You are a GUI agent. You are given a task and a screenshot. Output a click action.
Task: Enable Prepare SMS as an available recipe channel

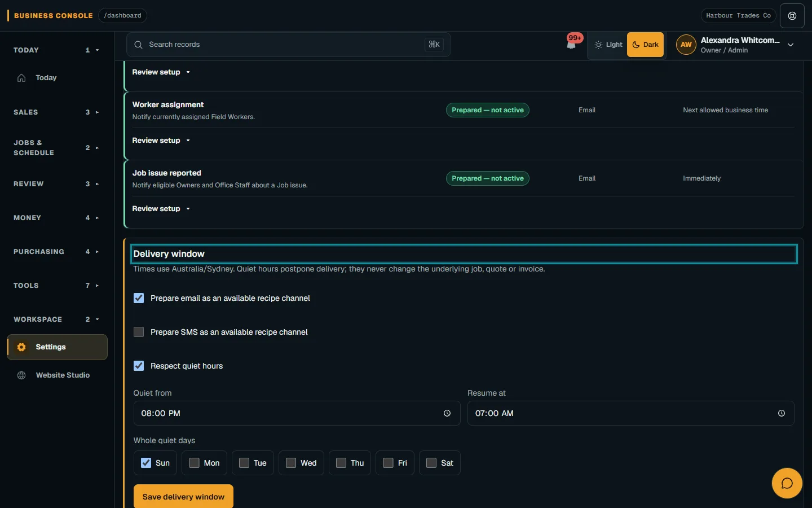point(139,332)
